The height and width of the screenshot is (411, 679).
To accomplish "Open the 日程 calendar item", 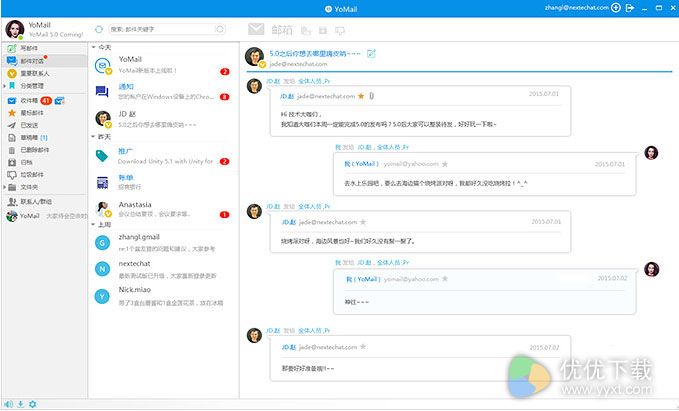I will 26,162.
